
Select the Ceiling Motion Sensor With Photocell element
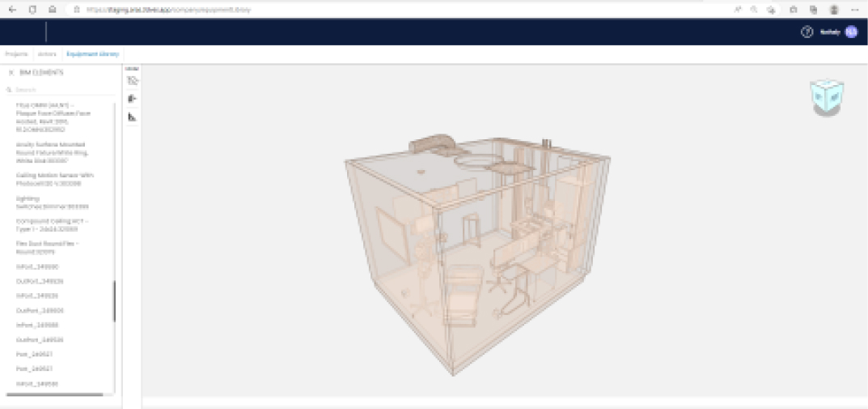pos(55,179)
